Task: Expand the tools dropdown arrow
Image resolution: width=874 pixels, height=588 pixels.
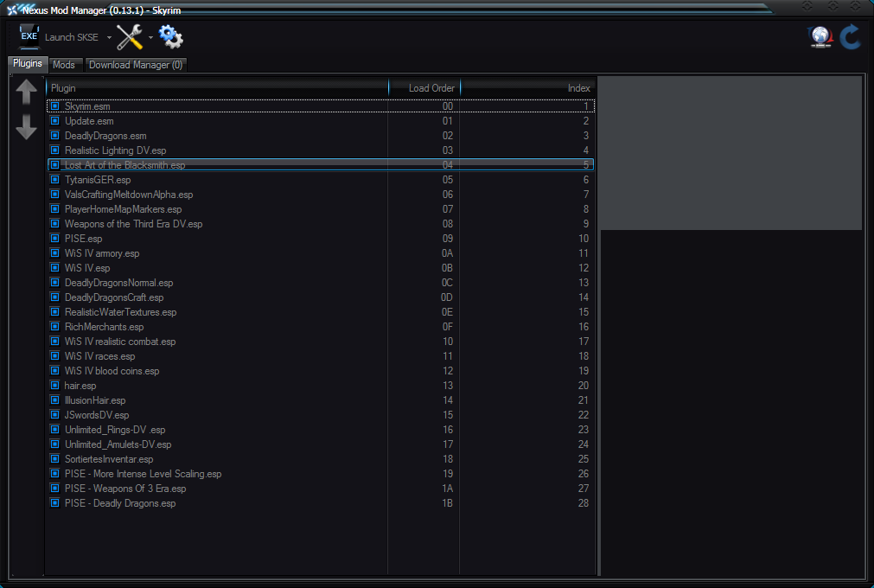Action: tap(150, 38)
